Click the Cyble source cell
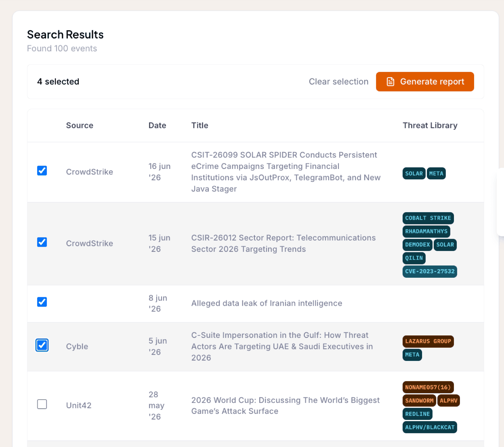The width and height of the screenshot is (504, 447). point(77,346)
